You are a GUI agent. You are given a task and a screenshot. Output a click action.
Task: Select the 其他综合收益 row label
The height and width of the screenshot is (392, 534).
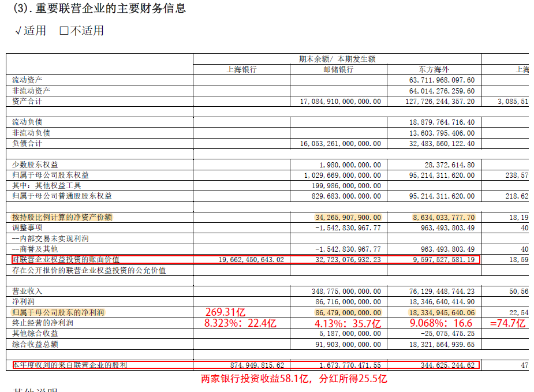tap(35, 333)
